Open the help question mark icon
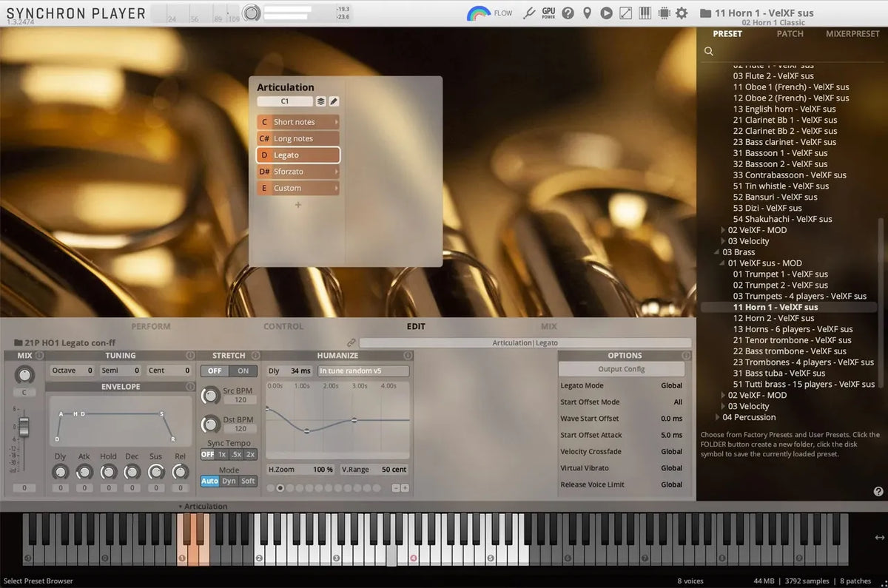The height and width of the screenshot is (588, 888). [x=567, y=13]
